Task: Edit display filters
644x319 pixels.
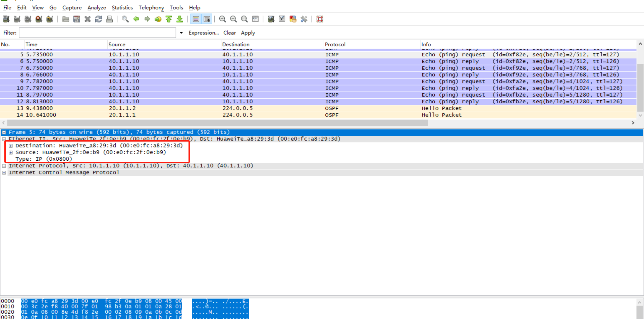Action: (282, 19)
